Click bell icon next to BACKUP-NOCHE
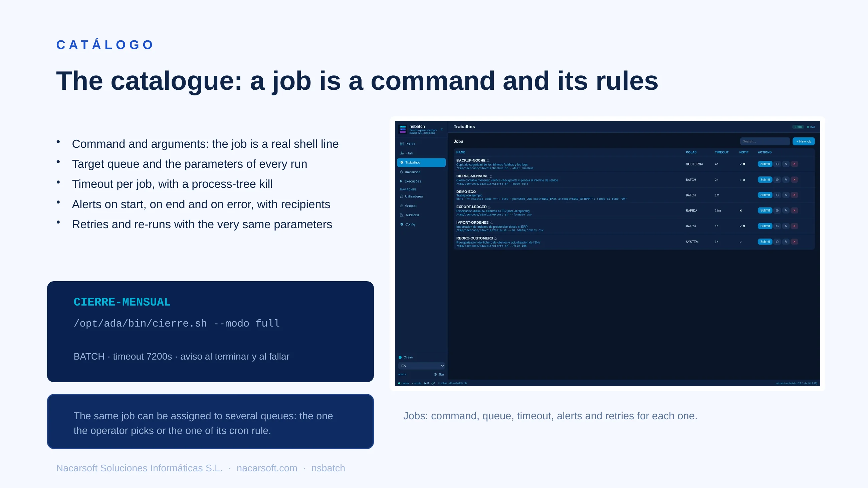The width and height of the screenshot is (868, 488). [488, 161]
